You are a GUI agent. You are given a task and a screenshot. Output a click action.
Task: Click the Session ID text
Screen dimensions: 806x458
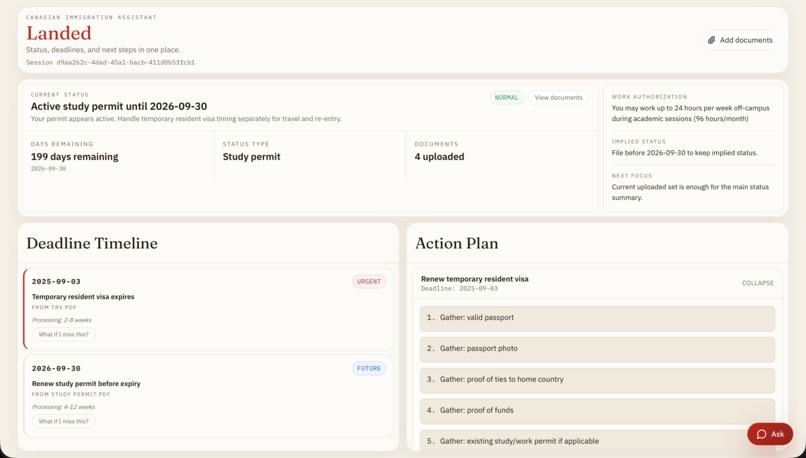tap(111, 63)
